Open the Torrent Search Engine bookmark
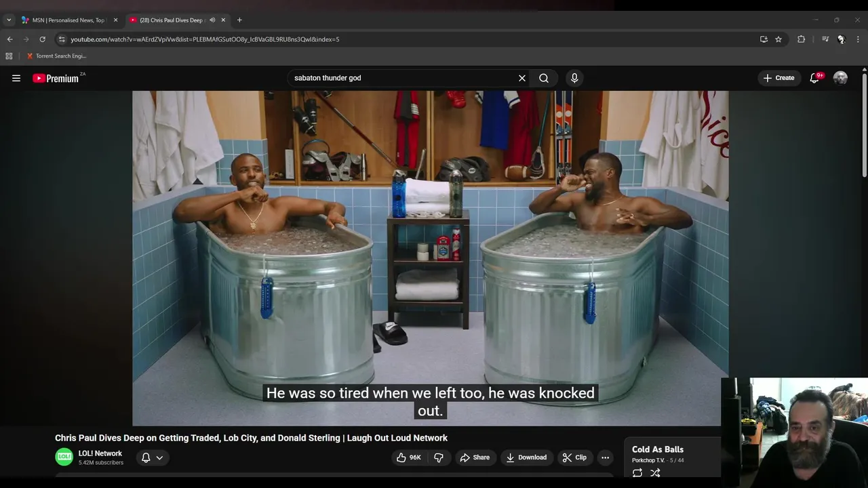Image resolution: width=868 pixels, height=488 pixels. tap(56, 56)
